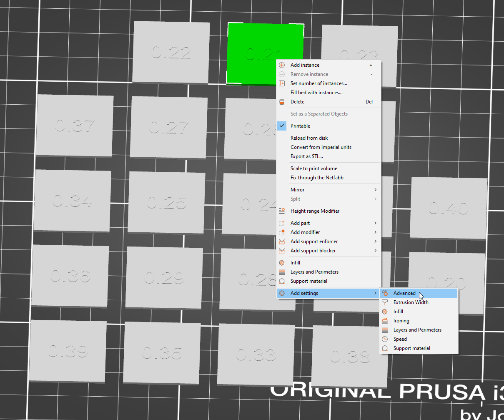Viewport: 504px width, 420px height.
Task: Select the 0.37 calibration tile
Action: [75, 126]
